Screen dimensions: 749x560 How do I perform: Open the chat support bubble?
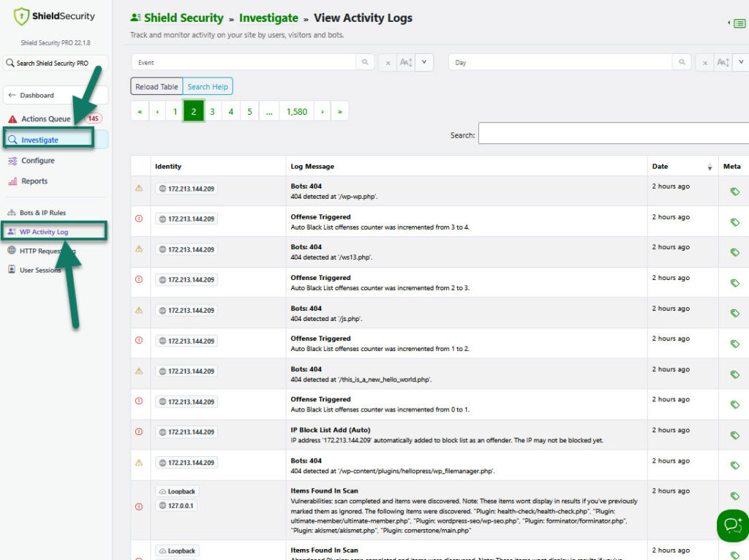[x=733, y=525]
